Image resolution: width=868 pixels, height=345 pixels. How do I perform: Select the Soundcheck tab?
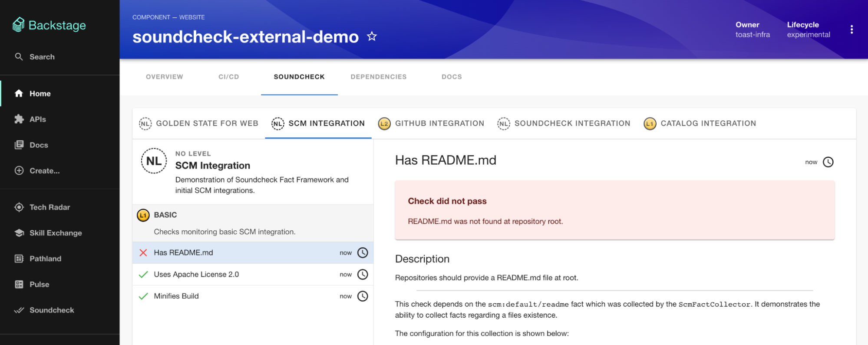299,77
